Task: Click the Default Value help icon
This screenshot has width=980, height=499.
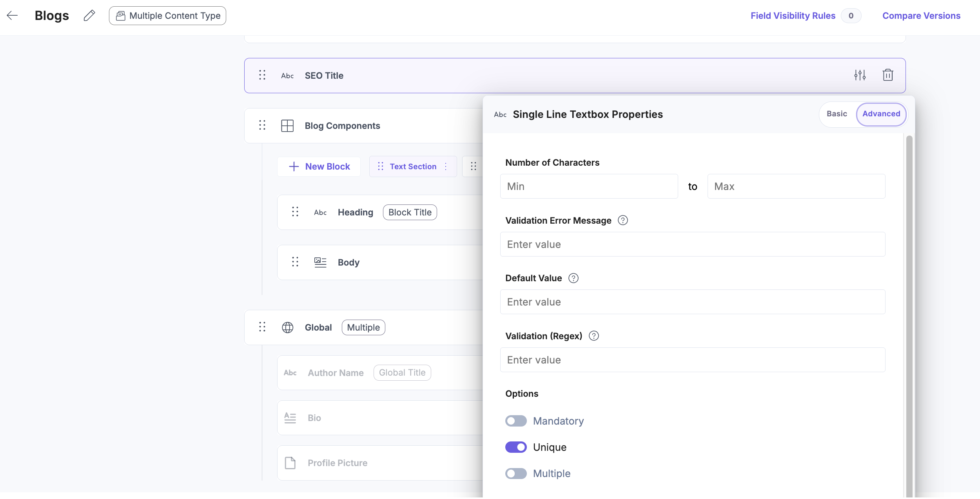Action: [573, 278]
